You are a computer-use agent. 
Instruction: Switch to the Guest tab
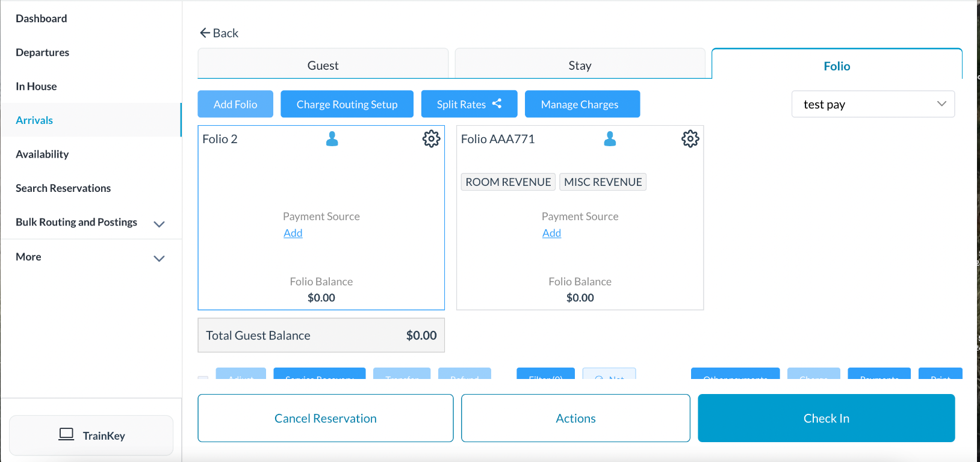(323, 65)
